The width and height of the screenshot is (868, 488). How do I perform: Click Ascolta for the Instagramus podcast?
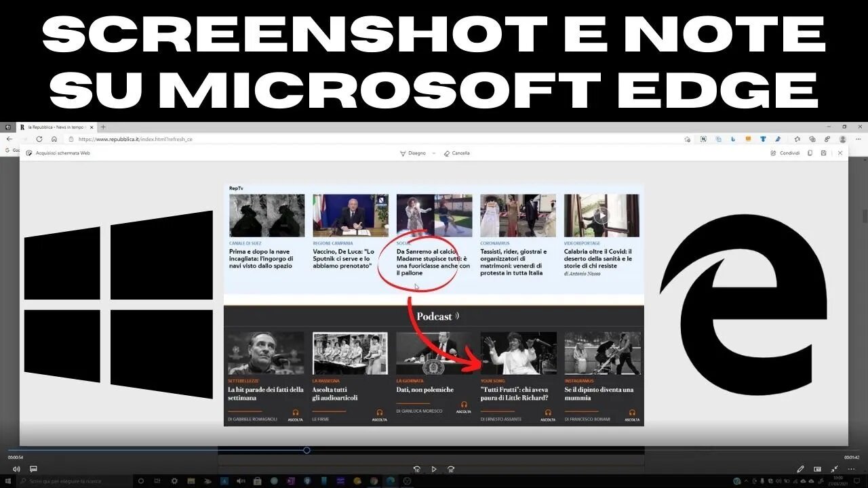click(x=632, y=415)
